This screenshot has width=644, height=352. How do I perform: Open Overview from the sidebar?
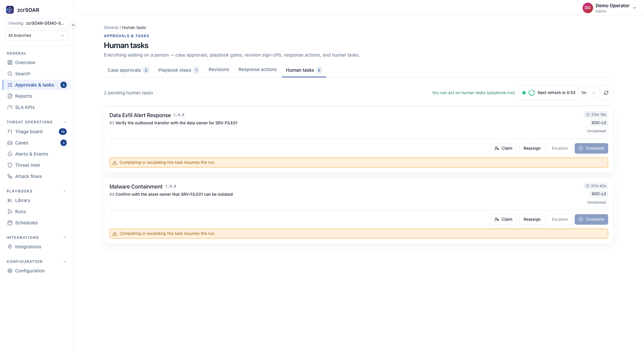coord(36,63)
